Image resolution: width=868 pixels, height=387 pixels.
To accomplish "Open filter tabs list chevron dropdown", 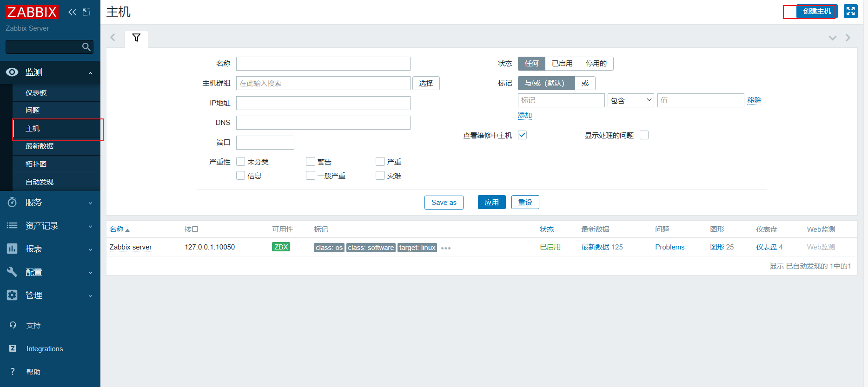I will pos(833,38).
